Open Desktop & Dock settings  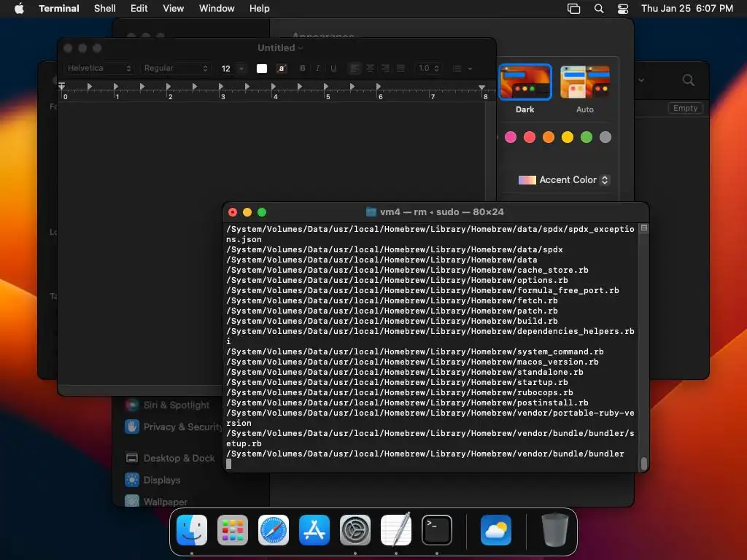[170, 458]
